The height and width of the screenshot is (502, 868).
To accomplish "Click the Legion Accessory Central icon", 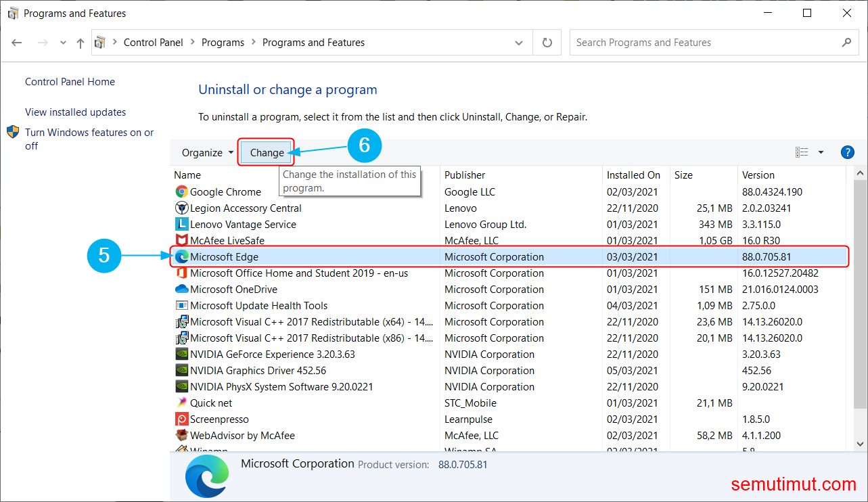I will pos(181,208).
